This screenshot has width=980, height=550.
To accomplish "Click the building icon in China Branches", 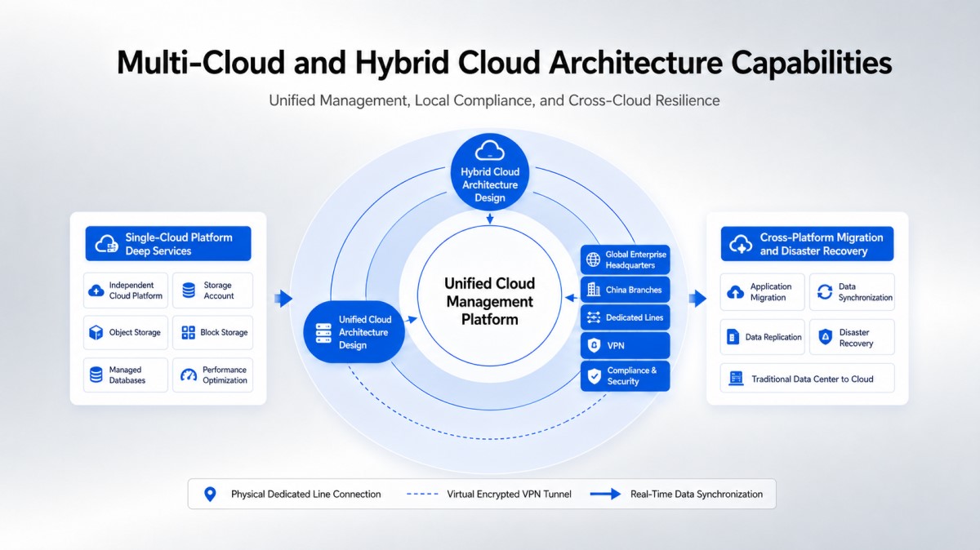I will point(593,290).
